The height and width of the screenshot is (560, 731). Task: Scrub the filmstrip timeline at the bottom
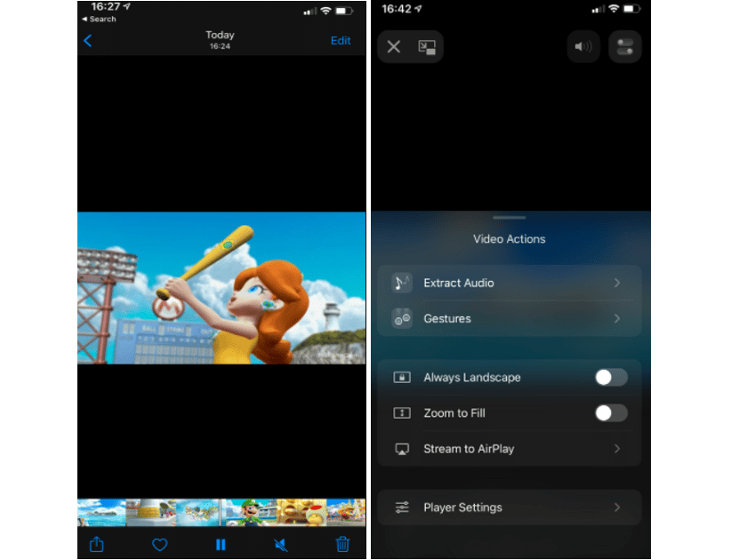pyautogui.click(x=221, y=512)
